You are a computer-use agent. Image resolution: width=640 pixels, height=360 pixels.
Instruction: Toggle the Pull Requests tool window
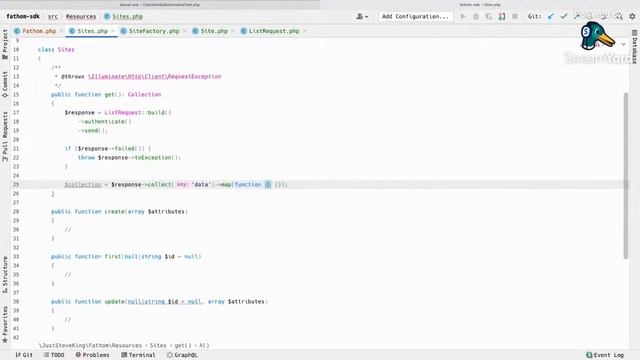tap(5, 136)
